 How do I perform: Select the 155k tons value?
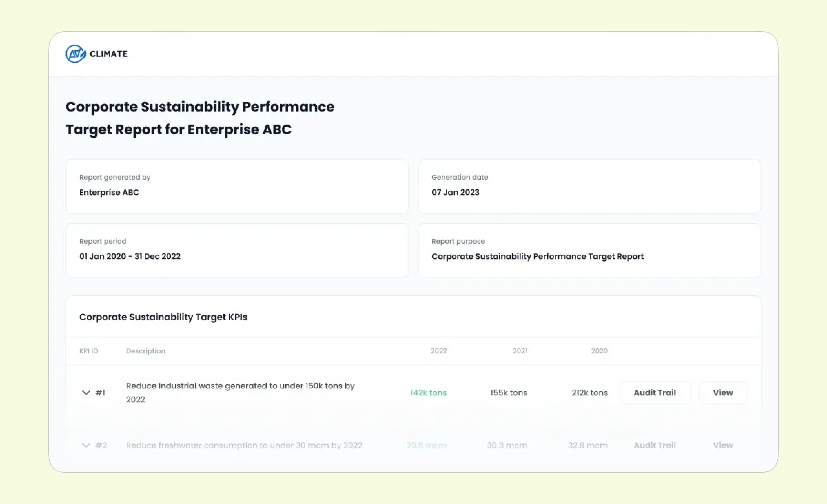click(x=509, y=392)
